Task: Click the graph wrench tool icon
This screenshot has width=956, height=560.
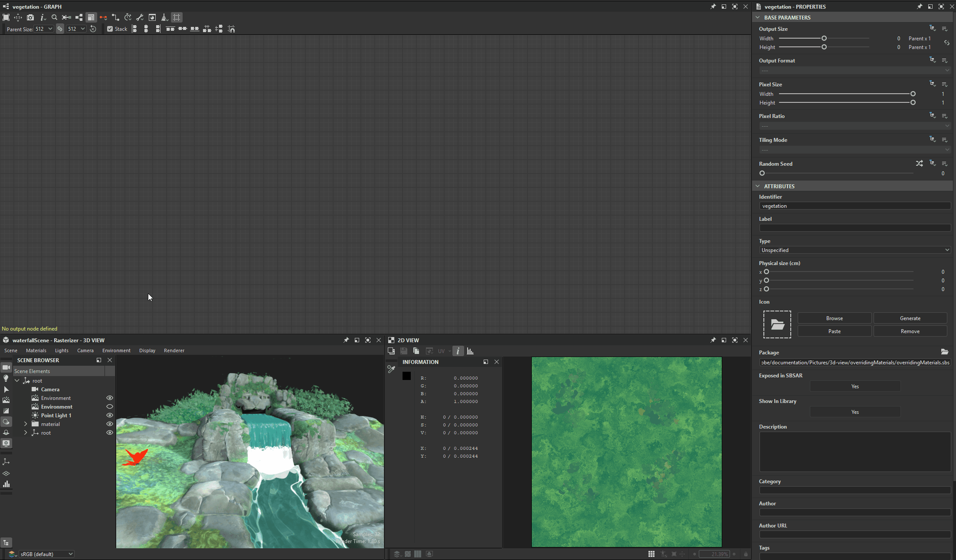Action: [x=140, y=17]
